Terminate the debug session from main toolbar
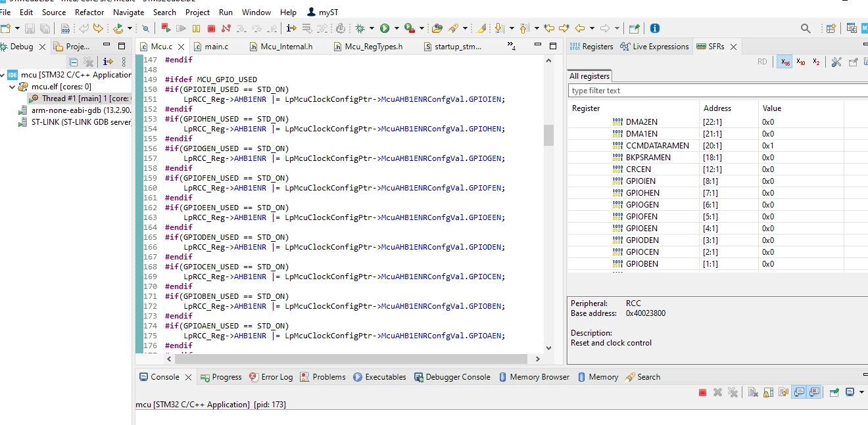Screen dimensions: 868x425 click(211, 28)
